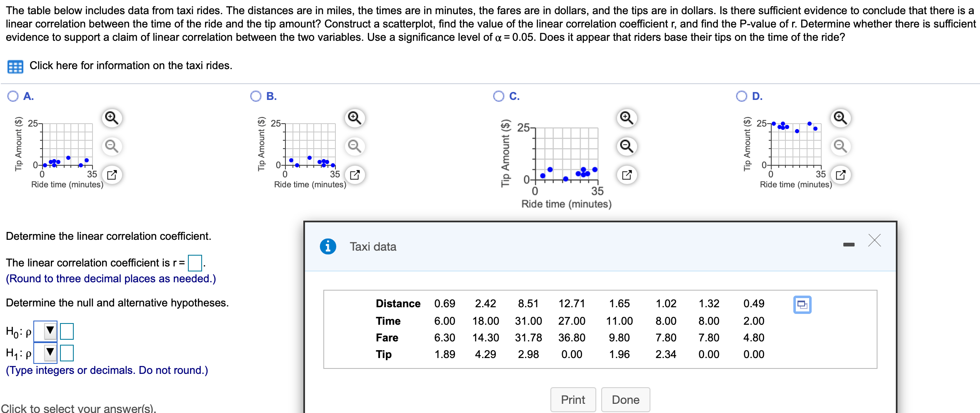The image size is (980, 413).
Task: Select answer choice C
Action: 499,96
